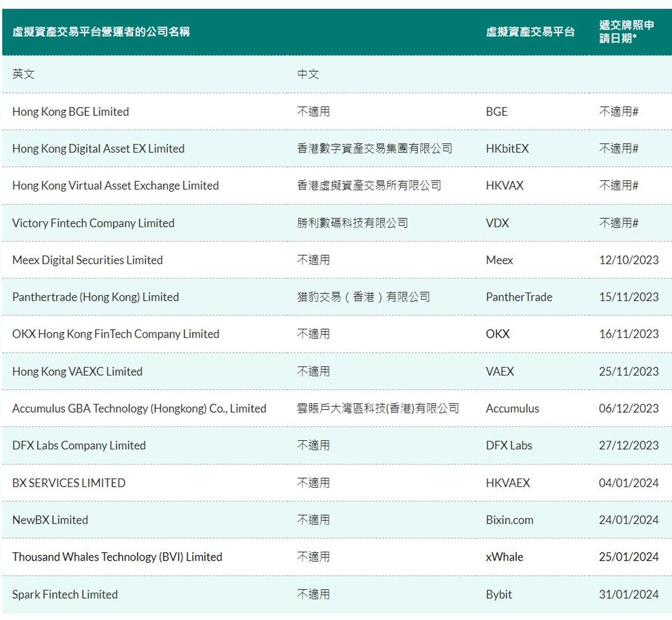Select NewBX Limited

(x=50, y=520)
